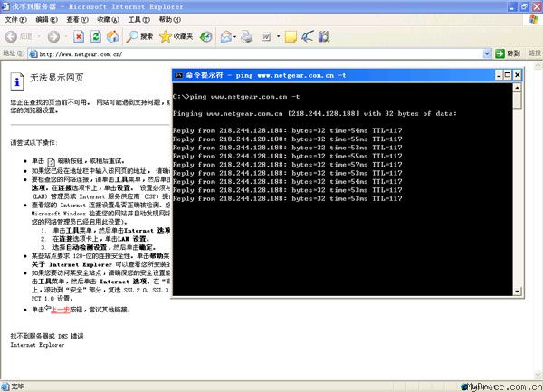Click the IE icon in the status bar
The height and width of the screenshot is (392, 543).
(5, 387)
